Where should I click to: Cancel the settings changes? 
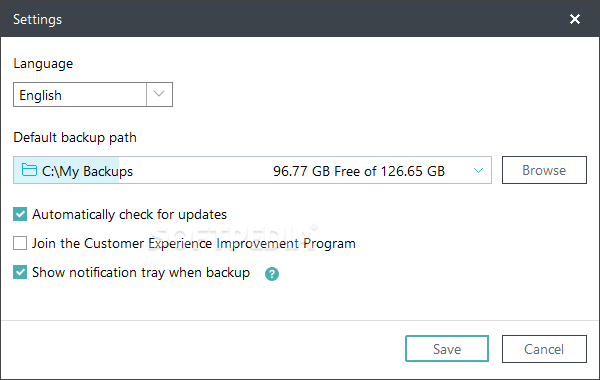pos(544,349)
